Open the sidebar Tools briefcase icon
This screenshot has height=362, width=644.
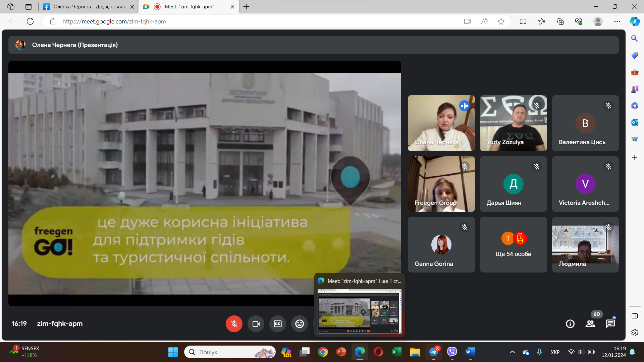(x=635, y=72)
